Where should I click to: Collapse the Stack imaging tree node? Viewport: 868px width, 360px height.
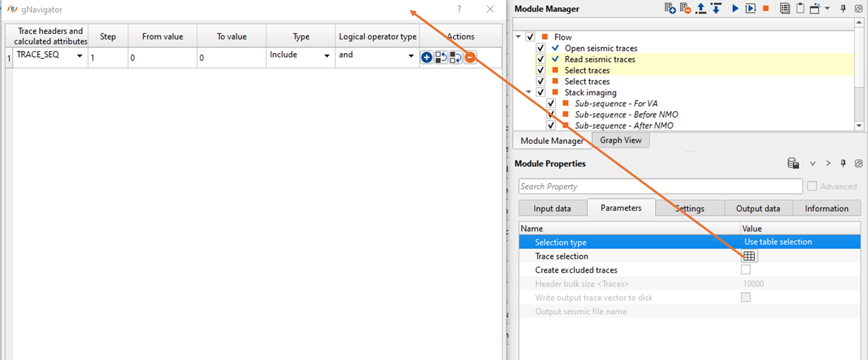(529, 92)
